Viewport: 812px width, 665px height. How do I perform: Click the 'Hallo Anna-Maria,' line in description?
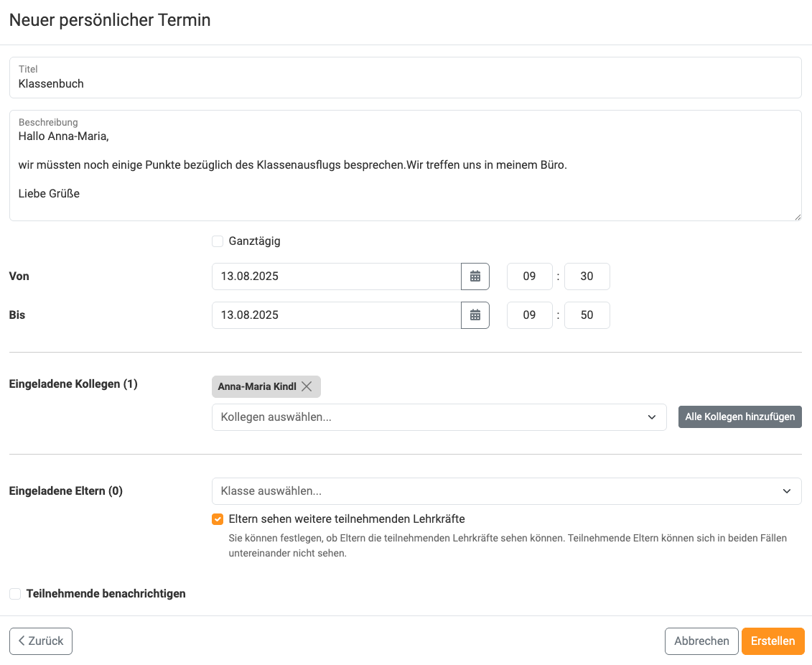pyautogui.click(x=64, y=136)
